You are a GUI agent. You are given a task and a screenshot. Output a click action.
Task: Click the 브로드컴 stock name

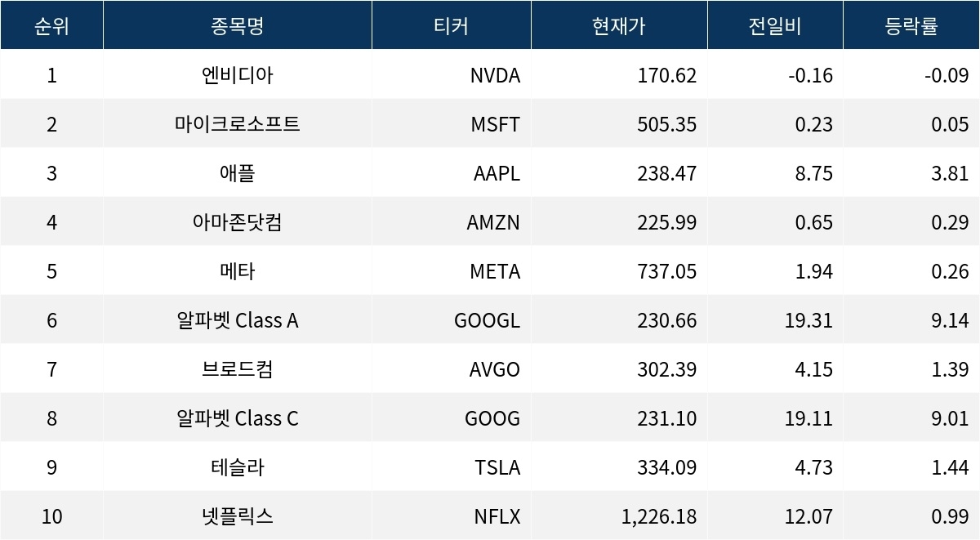(237, 369)
